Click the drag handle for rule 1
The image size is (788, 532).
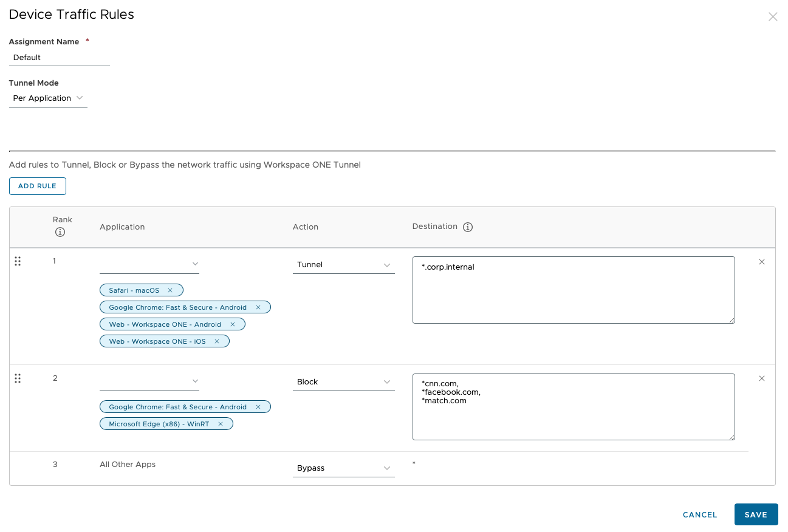pyautogui.click(x=18, y=261)
